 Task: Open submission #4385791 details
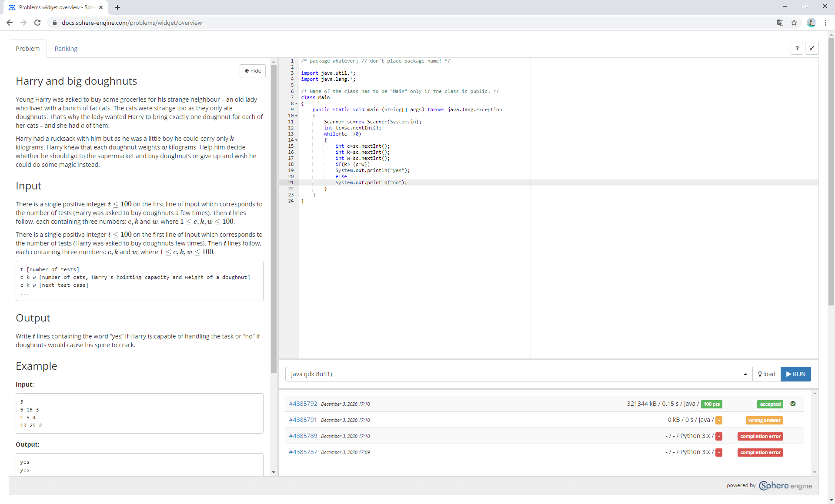point(303,420)
